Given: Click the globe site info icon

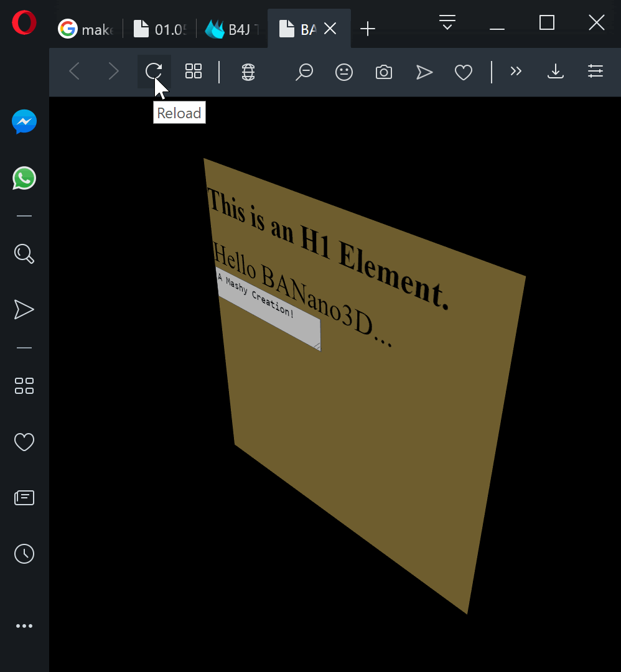Looking at the screenshot, I should (x=248, y=72).
